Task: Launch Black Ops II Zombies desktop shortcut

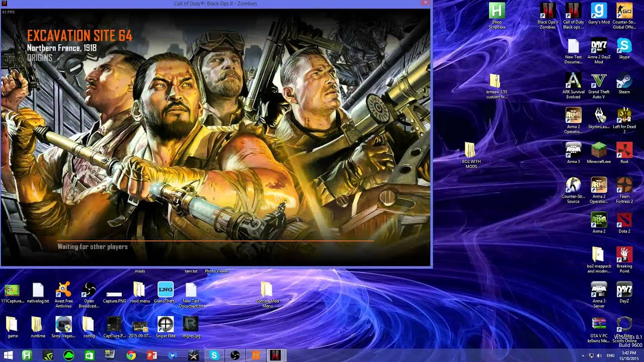Action: click(x=547, y=16)
